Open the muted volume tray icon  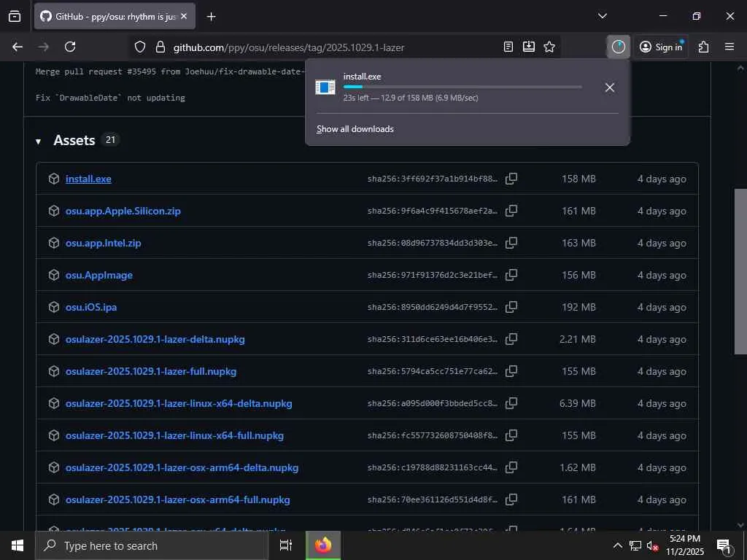pos(652,545)
